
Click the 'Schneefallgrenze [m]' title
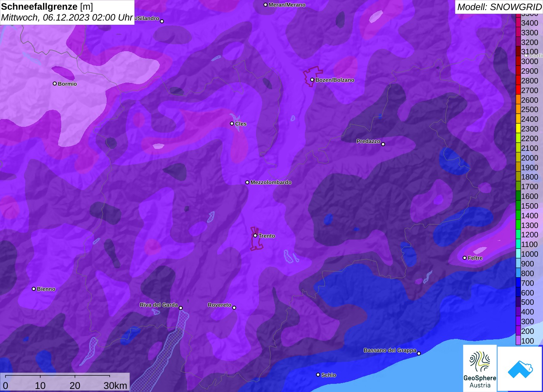click(x=47, y=7)
